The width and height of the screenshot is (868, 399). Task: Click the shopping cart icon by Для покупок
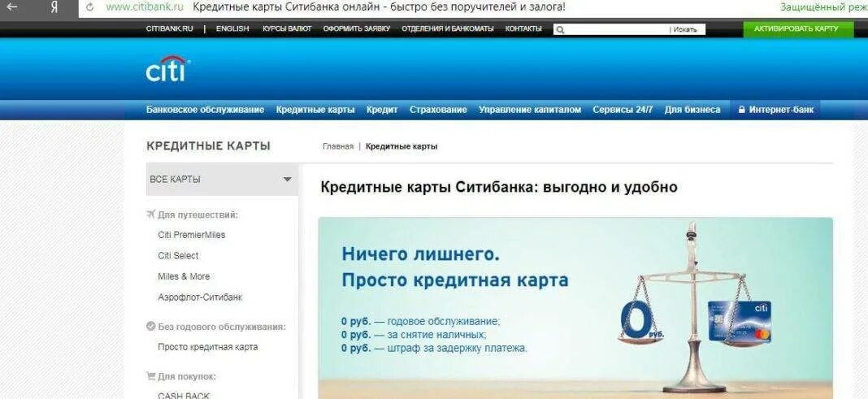pos(150,376)
